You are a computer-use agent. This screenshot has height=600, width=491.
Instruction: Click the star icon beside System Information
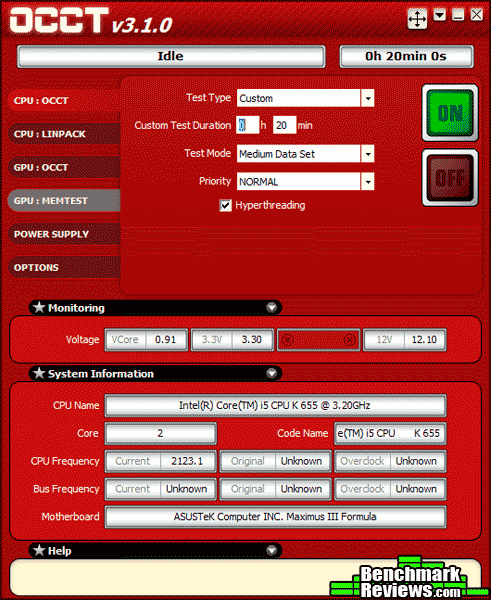tap(39, 373)
